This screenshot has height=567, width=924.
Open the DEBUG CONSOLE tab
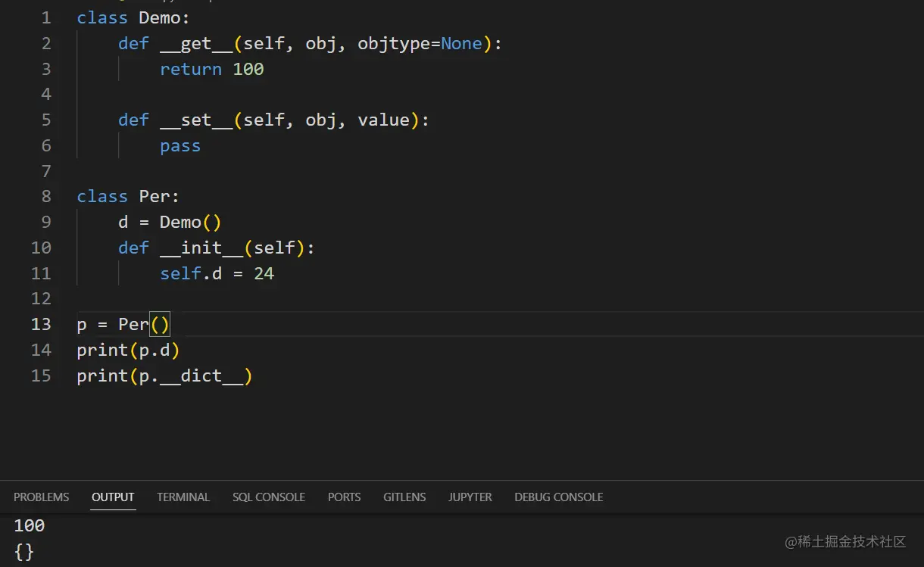pyautogui.click(x=559, y=497)
